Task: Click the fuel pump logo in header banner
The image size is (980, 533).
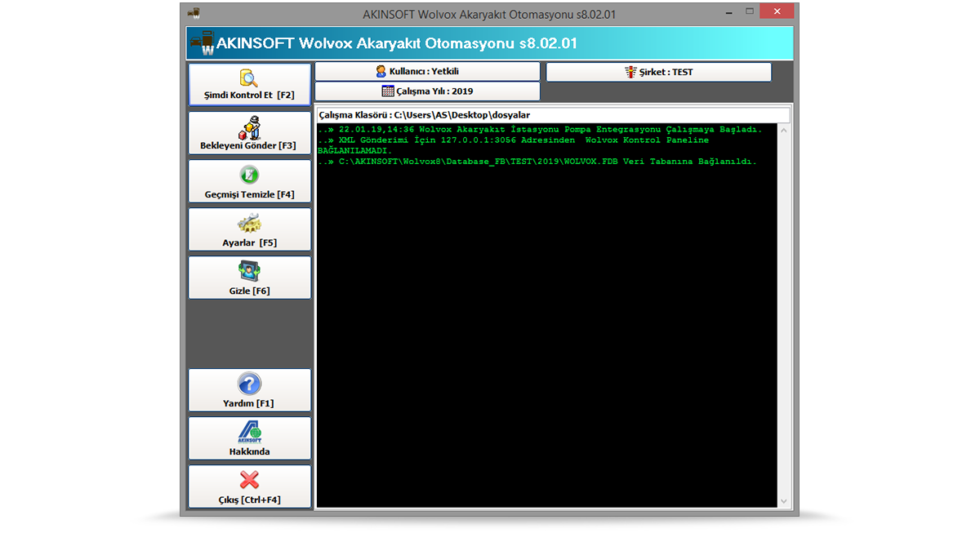Action: pos(202,43)
